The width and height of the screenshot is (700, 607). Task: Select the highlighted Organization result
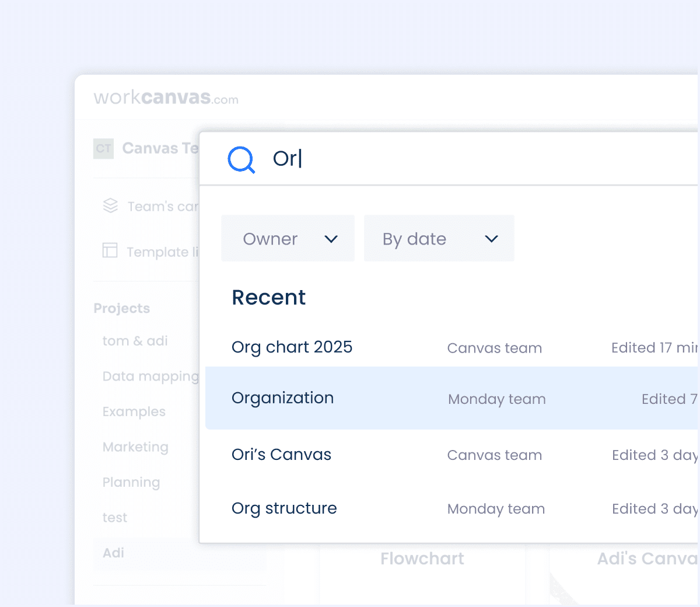point(452,398)
